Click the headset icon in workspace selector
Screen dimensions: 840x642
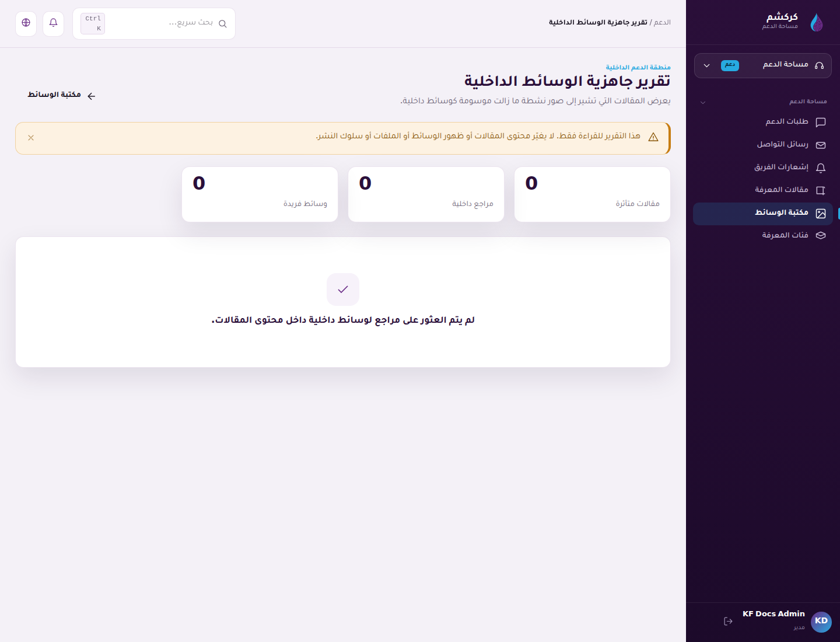click(x=819, y=65)
